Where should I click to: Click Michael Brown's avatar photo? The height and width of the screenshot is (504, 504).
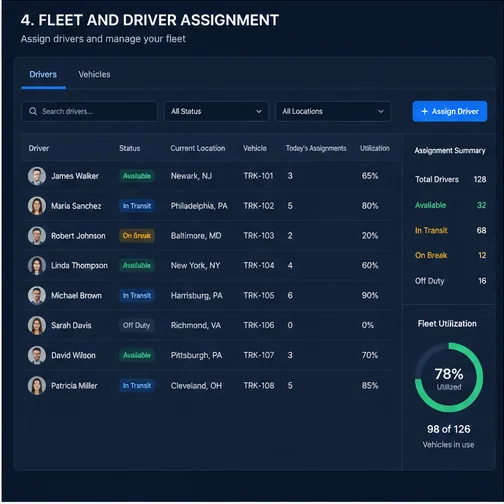click(37, 295)
